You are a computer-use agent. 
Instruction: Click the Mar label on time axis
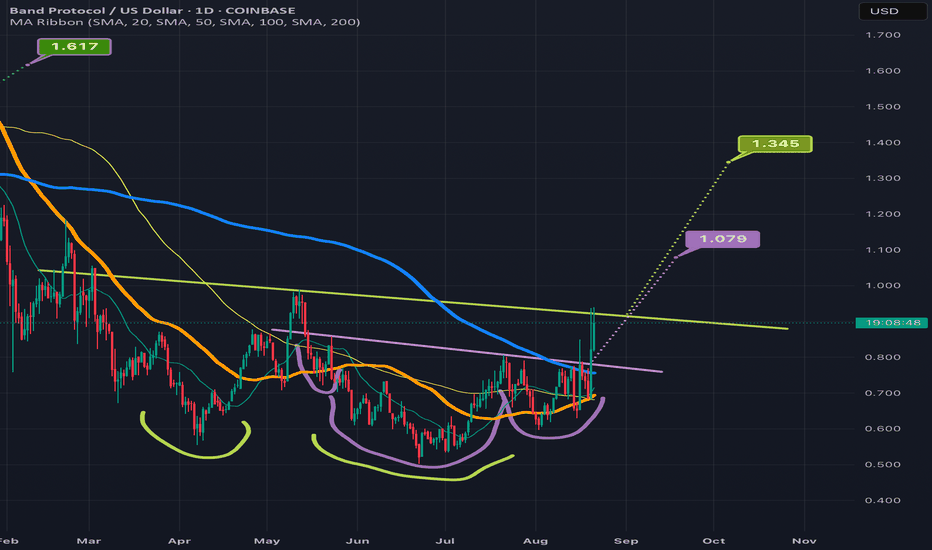tap(89, 541)
